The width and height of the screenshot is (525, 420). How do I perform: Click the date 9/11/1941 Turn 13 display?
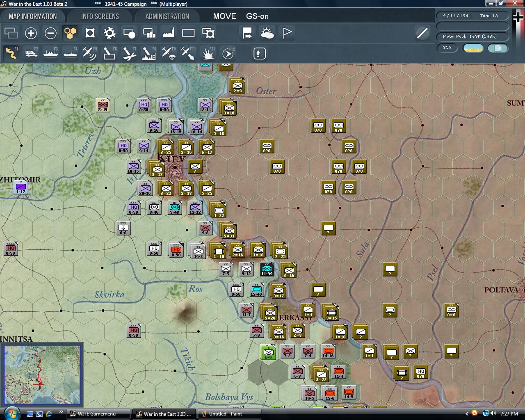pyautogui.click(x=472, y=16)
